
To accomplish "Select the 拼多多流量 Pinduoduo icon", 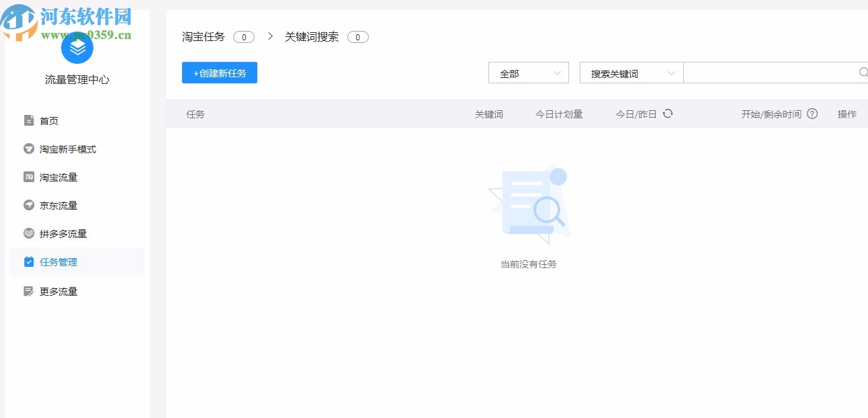I will (28, 233).
